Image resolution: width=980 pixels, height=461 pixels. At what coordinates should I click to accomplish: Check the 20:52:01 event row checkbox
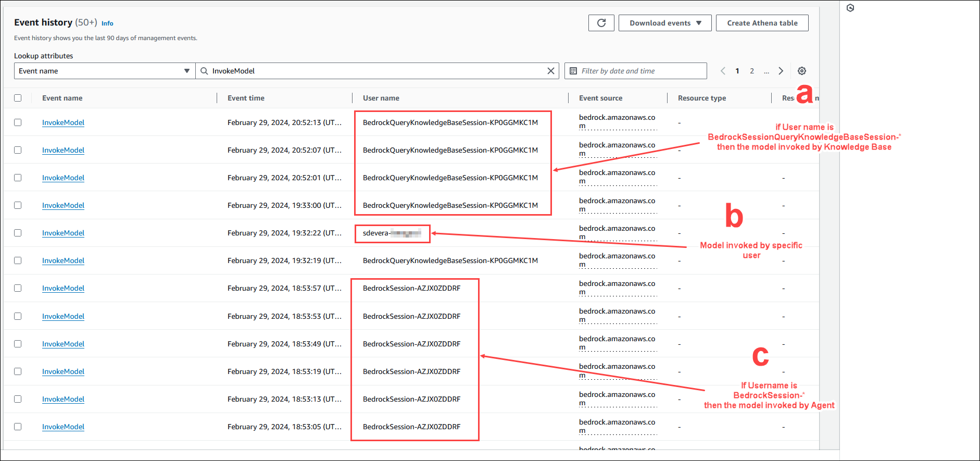coord(18,178)
